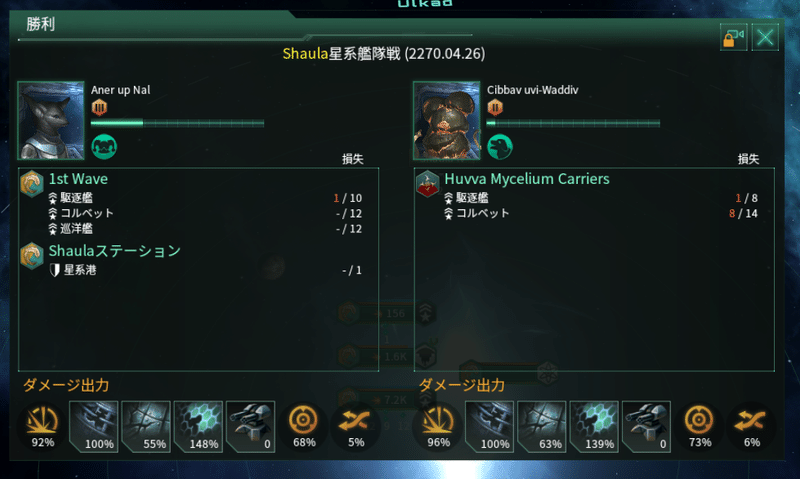The image size is (800, 479).
Task: Click left shield damage icon showing 148%
Action: click(198, 427)
